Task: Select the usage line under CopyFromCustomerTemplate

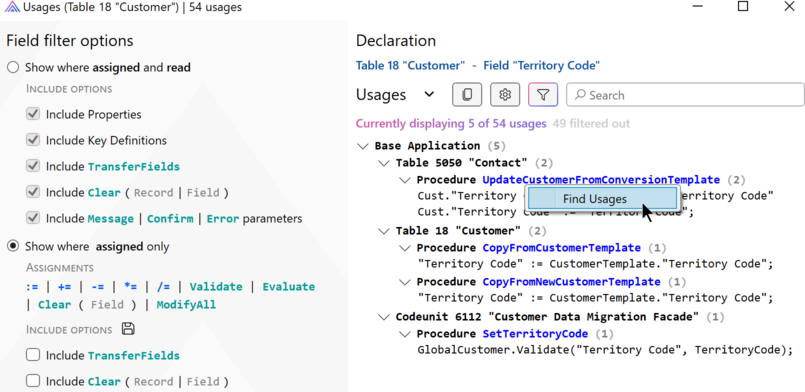Action: [x=595, y=264]
